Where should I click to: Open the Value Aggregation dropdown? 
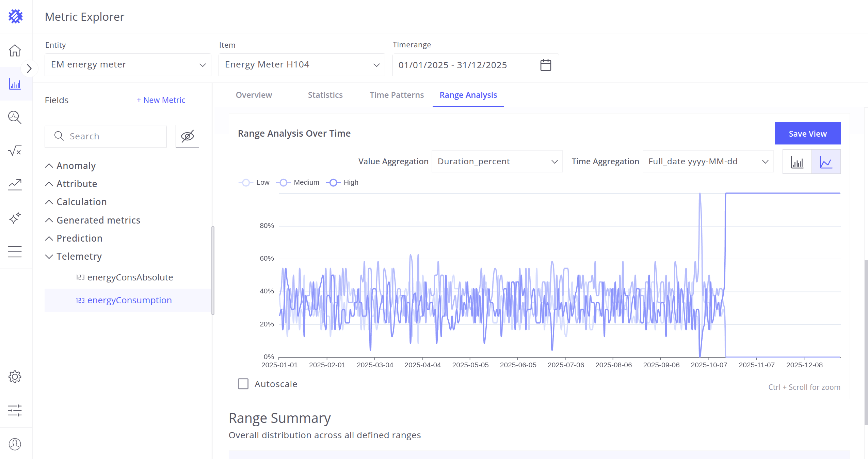(497, 162)
